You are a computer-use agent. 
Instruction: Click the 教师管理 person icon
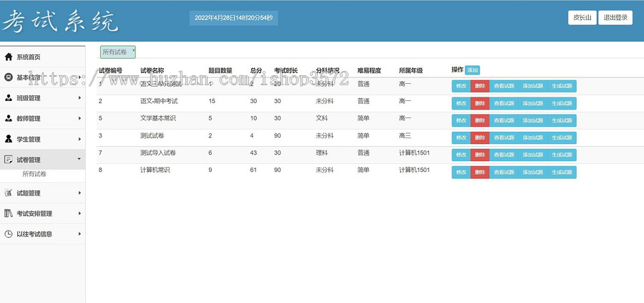8,118
